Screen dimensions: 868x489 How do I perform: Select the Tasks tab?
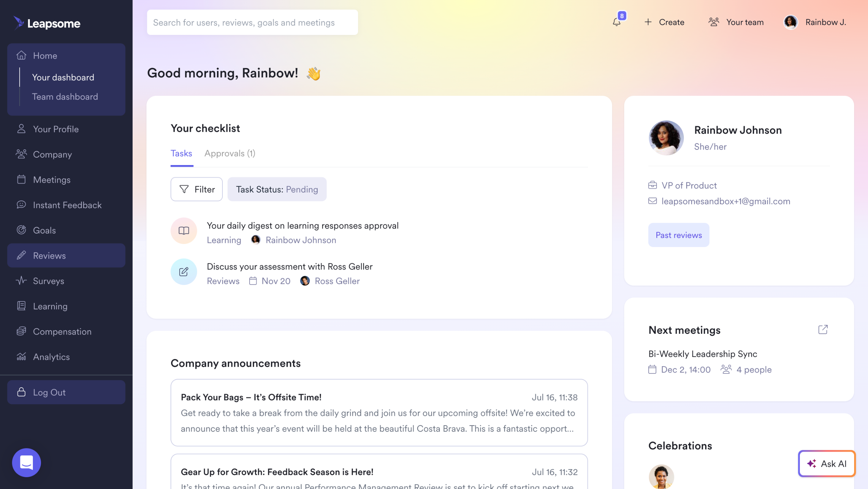click(181, 154)
